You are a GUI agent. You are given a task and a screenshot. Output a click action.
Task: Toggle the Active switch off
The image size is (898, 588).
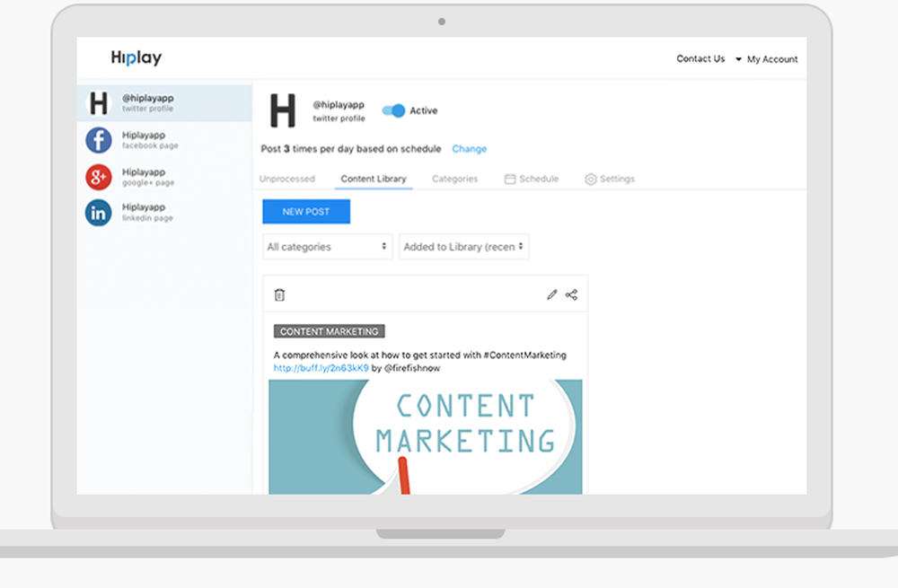coord(392,110)
